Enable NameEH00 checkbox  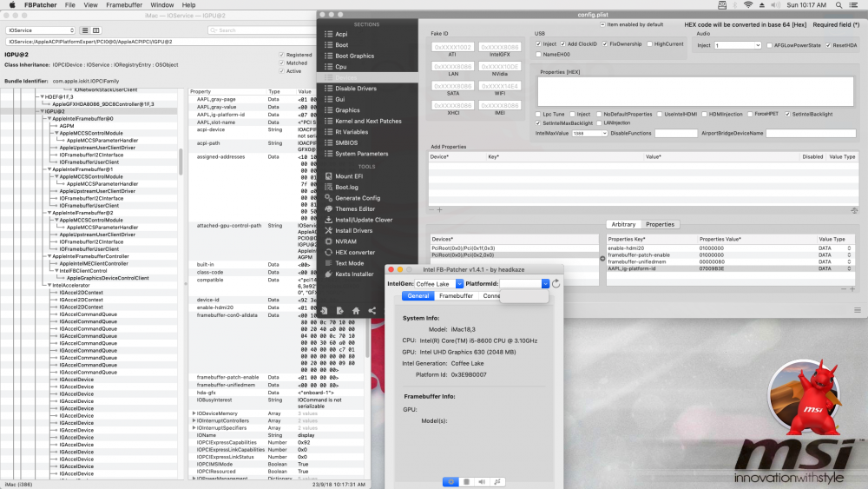538,54
